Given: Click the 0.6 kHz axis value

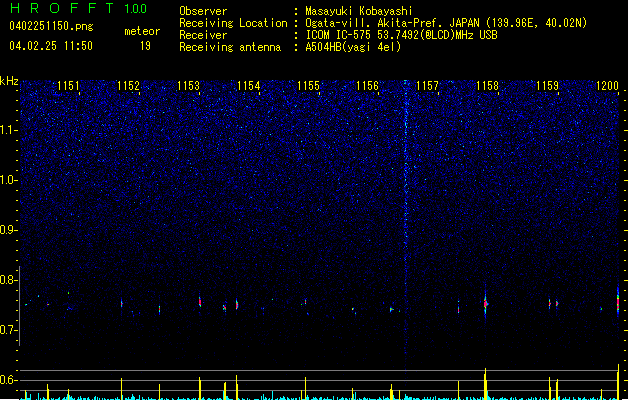Looking at the screenshot, I should click(8, 380).
